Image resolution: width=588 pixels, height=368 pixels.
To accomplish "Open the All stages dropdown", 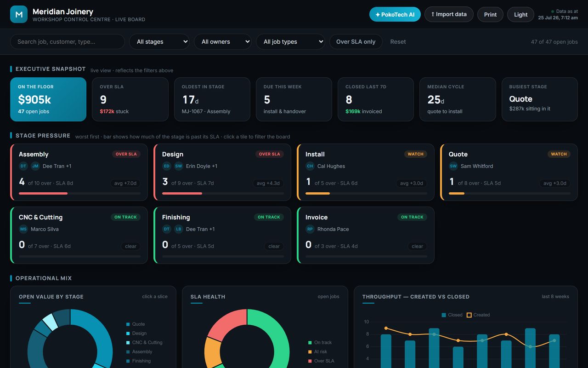I will (x=159, y=41).
